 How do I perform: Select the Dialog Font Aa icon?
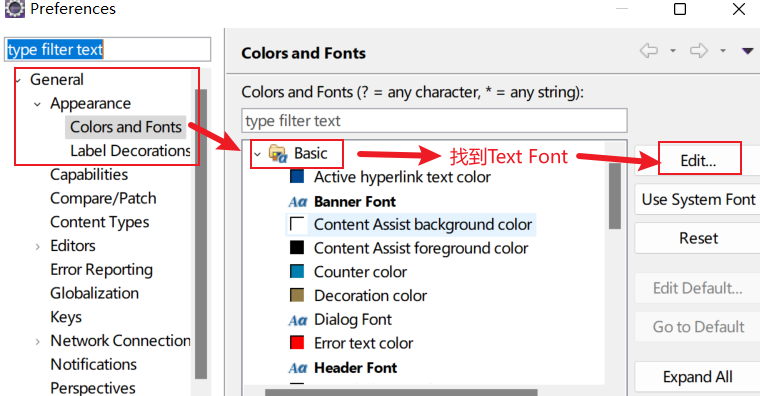coord(298,320)
